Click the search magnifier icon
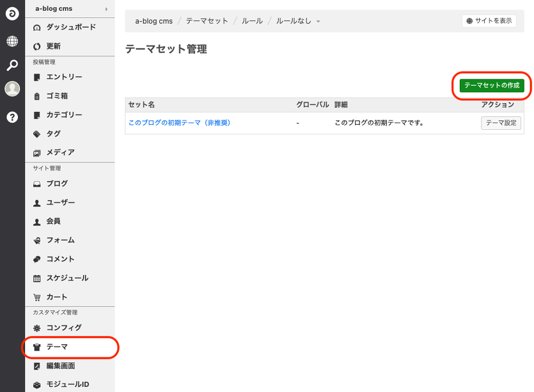This screenshot has height=392, width=534. pos(12,65)
